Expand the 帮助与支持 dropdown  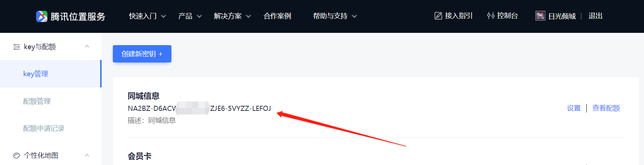coord(335,16)
